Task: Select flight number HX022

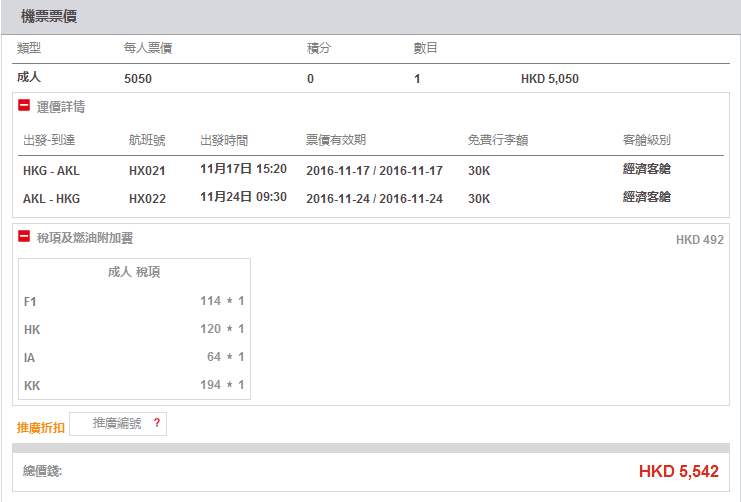Action: (x=147, y=199)
